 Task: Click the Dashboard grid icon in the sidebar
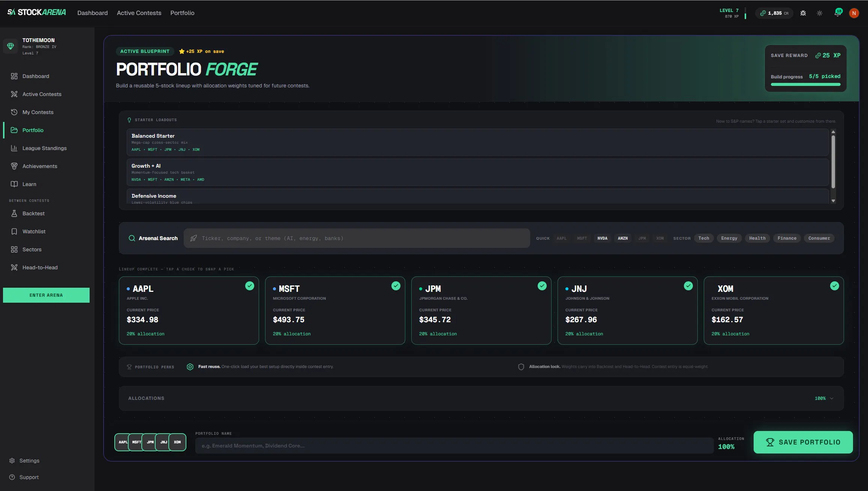coord(14,76)
